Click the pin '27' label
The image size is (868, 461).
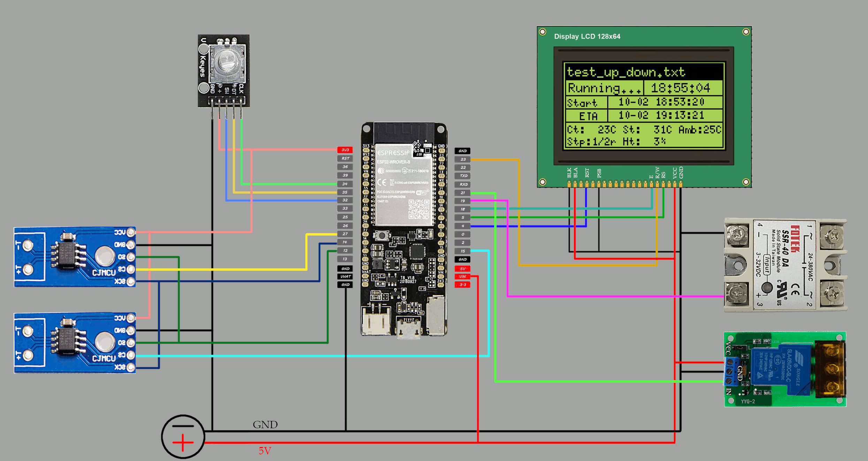pos(345,234)
